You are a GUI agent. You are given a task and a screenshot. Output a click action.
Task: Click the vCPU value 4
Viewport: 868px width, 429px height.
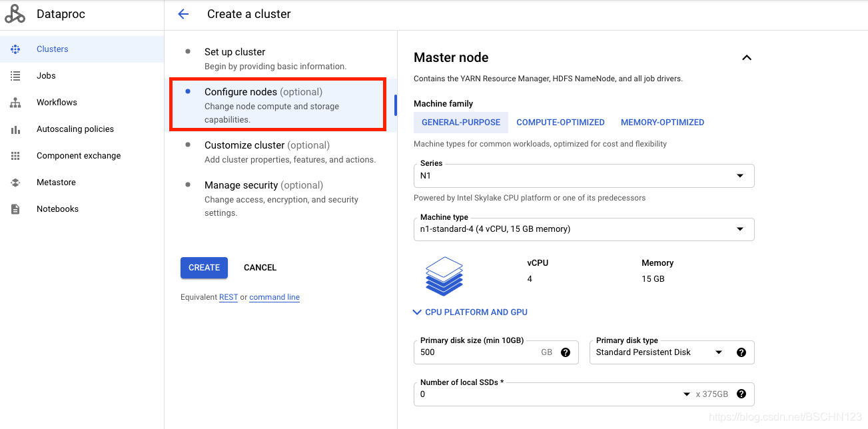click(x=530, y=279)
